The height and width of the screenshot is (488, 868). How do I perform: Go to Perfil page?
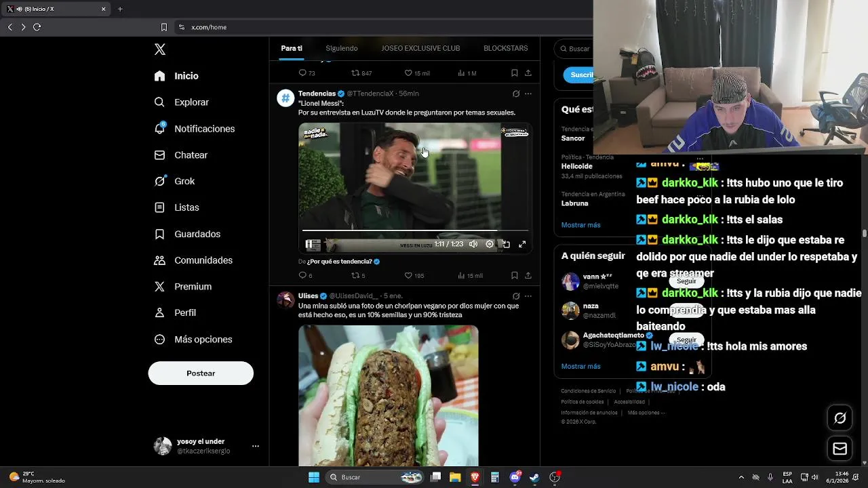175,312
